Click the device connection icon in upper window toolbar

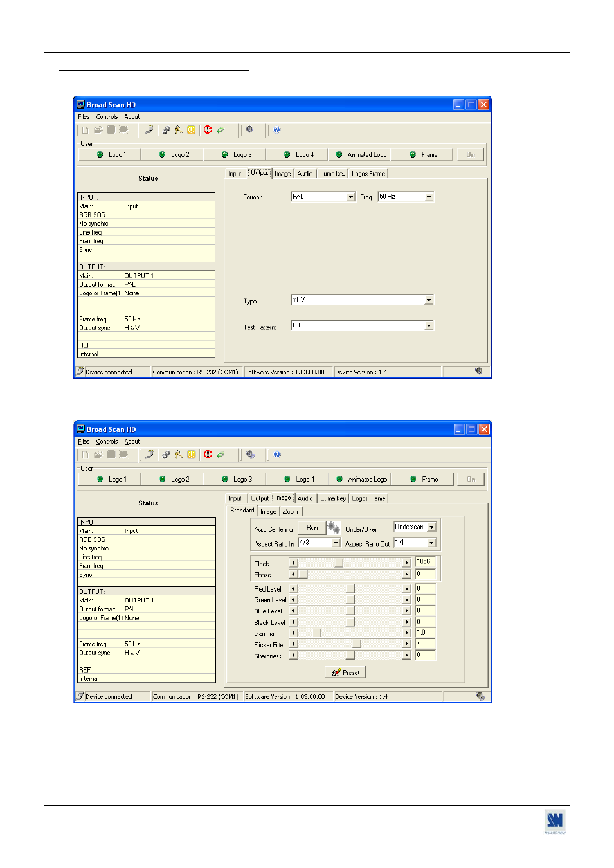[x=149, y=130]
